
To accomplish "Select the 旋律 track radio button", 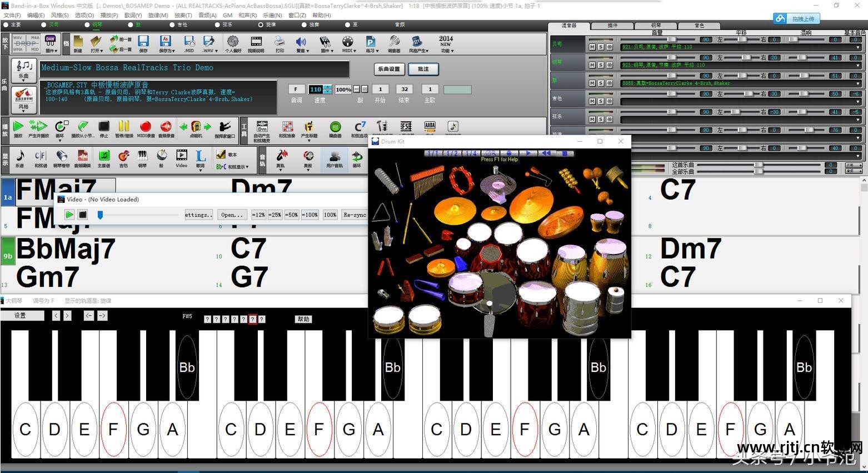I will pyautogui.click(x=261, y=24).
